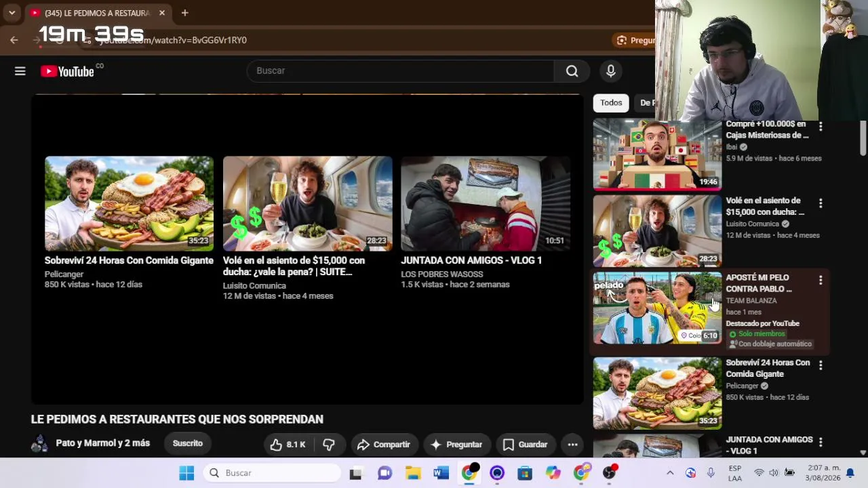The width and height of the screenshot is (868, 488).
Task: Go to YouTube home via the logo
Action: point(67,71)
